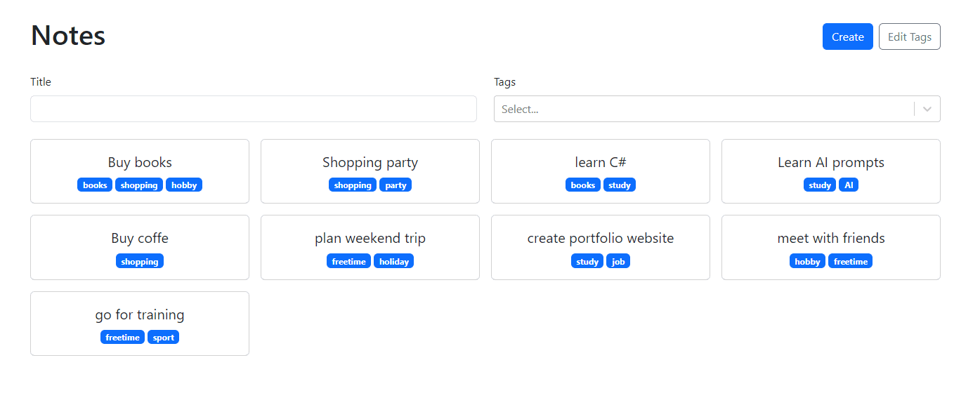
Task: Open the meet with friends note
Action: (830, 239)
